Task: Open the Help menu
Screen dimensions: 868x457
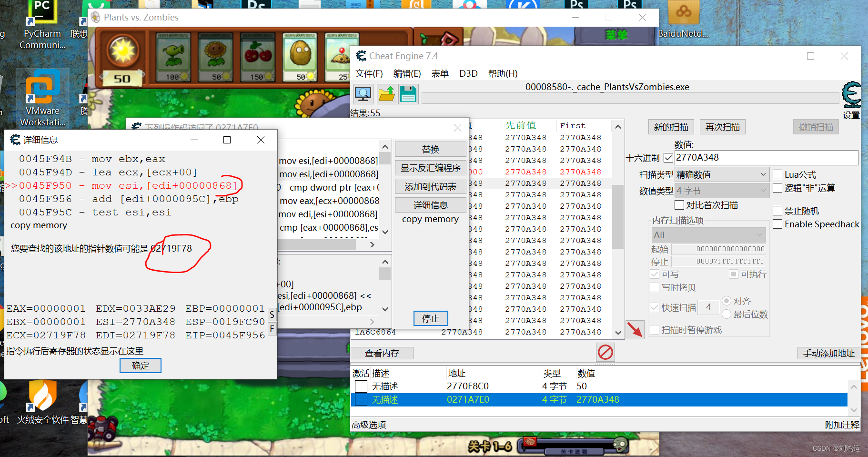Action: click(503, 73)
